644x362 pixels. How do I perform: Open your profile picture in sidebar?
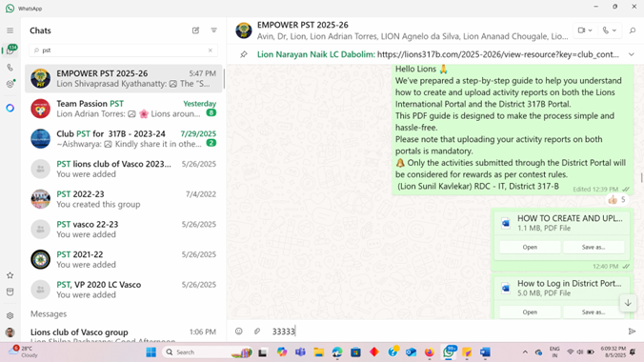tap(10, 332)
